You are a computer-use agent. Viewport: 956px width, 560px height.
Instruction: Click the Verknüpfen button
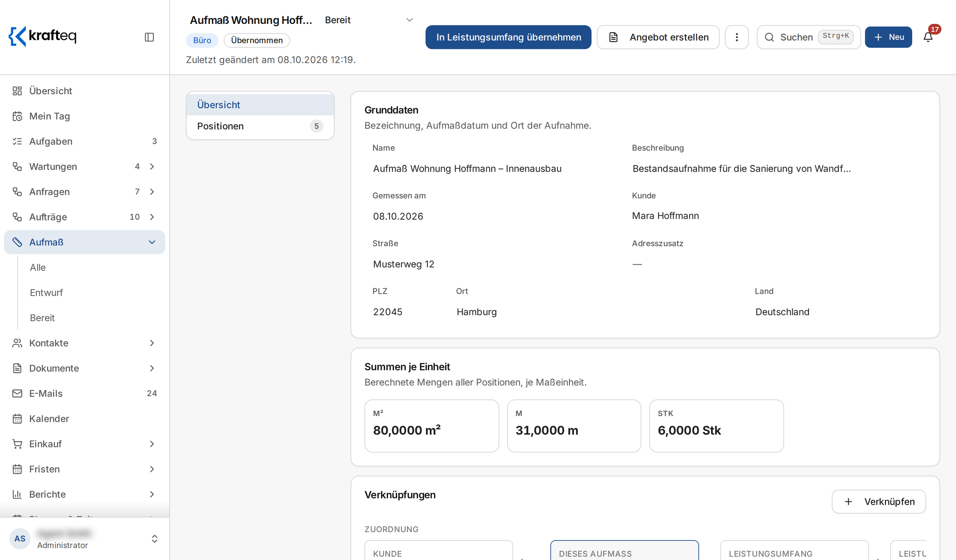[x=879, y=501]
